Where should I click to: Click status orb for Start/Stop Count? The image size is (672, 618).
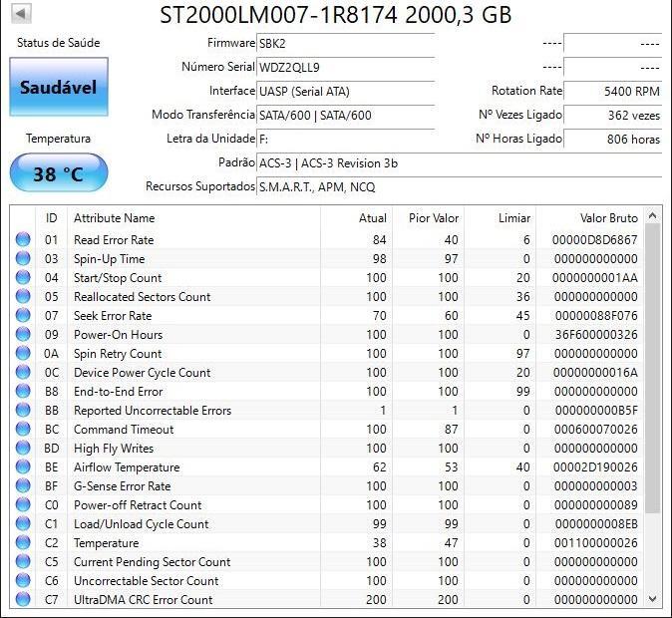pos(23,277)
